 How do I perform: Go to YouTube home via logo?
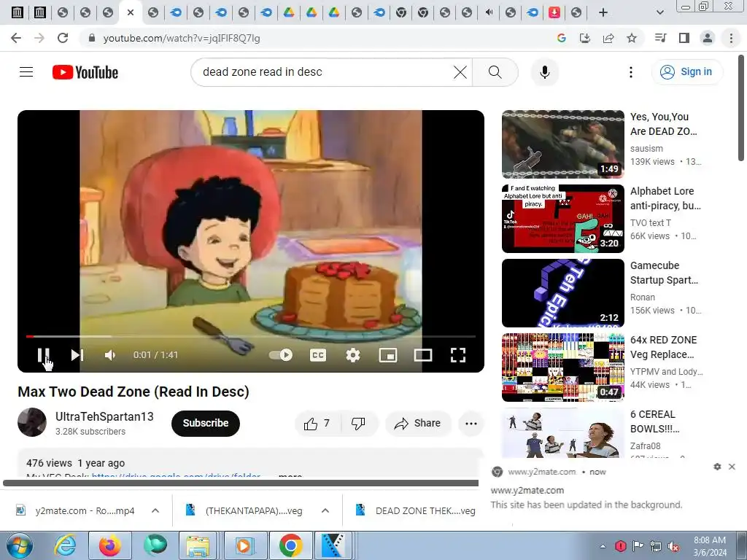click(x=85, y=72)
